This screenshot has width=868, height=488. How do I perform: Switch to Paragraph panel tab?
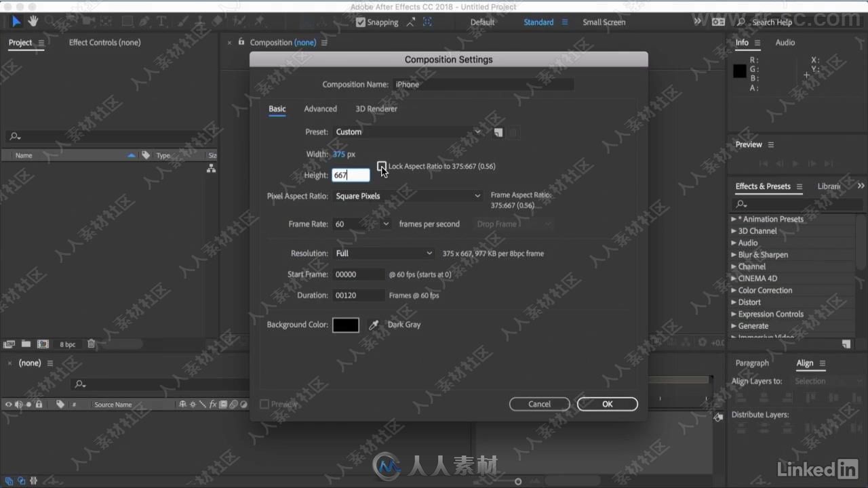point(752,363)
